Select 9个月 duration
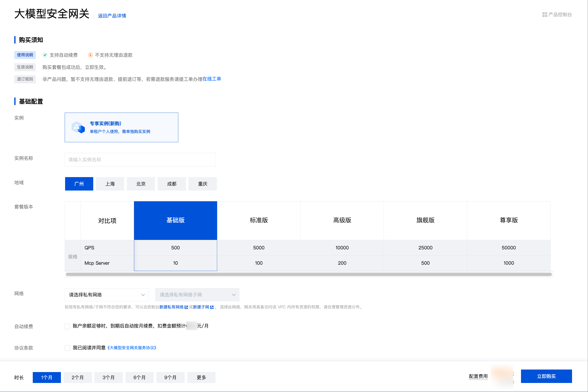 point(171,378)
